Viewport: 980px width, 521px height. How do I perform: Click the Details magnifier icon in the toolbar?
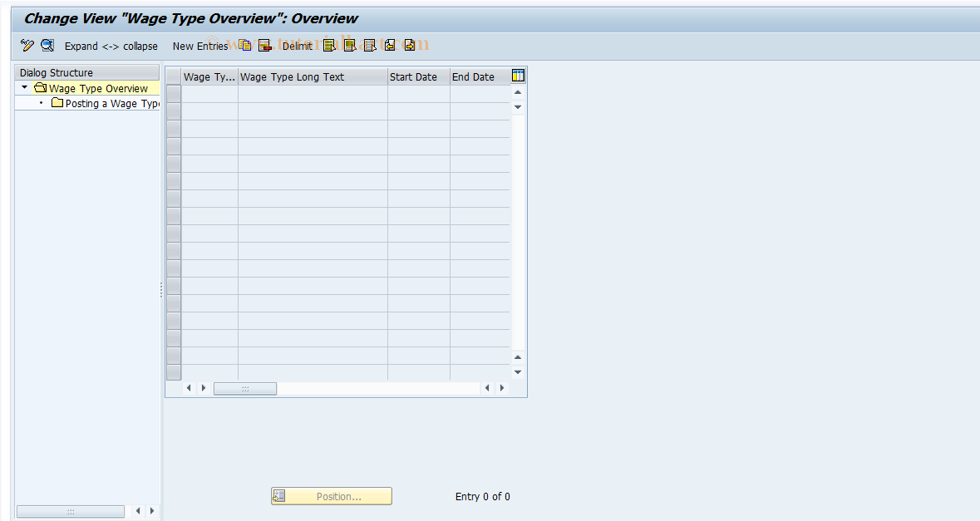pos(47,45)
